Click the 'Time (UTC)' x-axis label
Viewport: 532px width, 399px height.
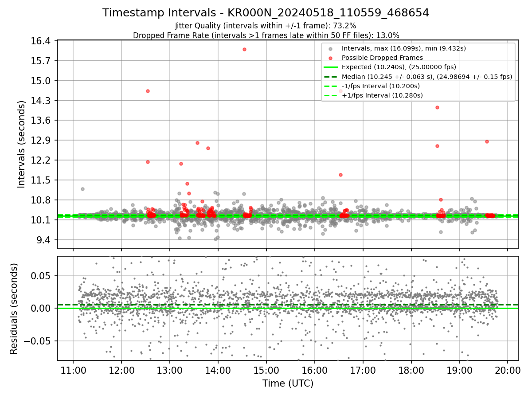(x=288, y=383)
